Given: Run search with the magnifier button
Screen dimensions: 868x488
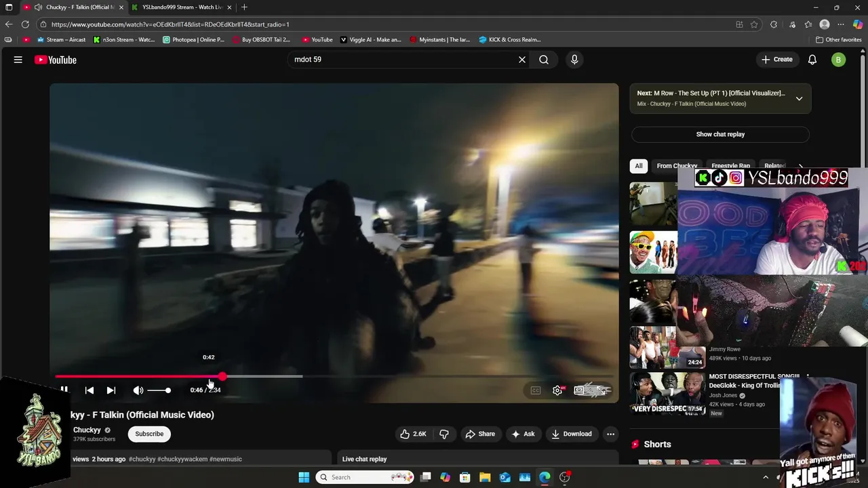Looking at the screenshot, I should tap(544, 60).
